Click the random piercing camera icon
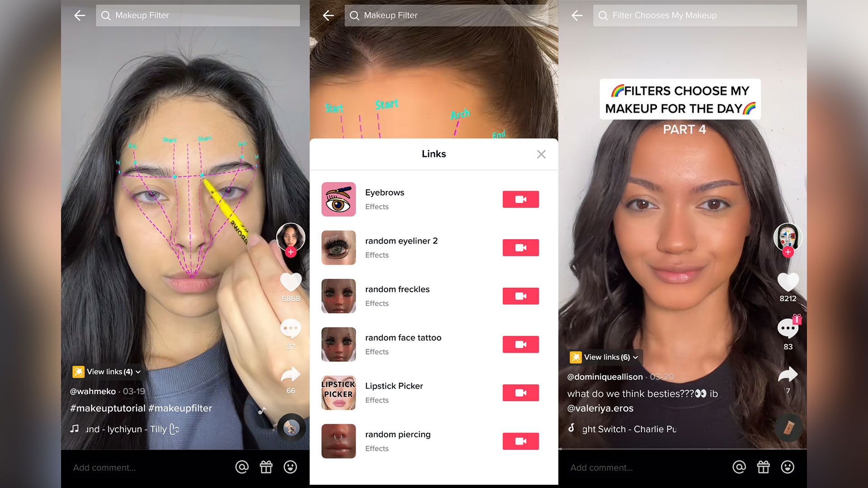 (520, 441)
